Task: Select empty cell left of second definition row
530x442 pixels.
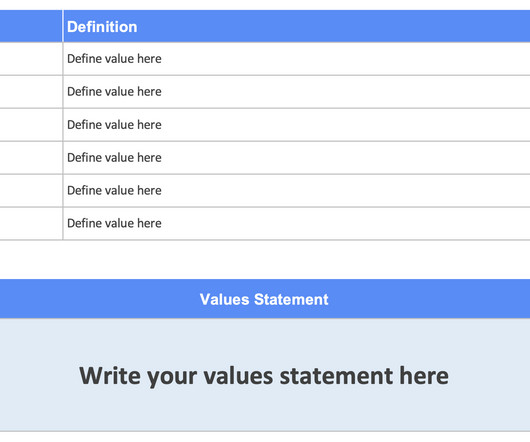Action: [x=31, y=92]
